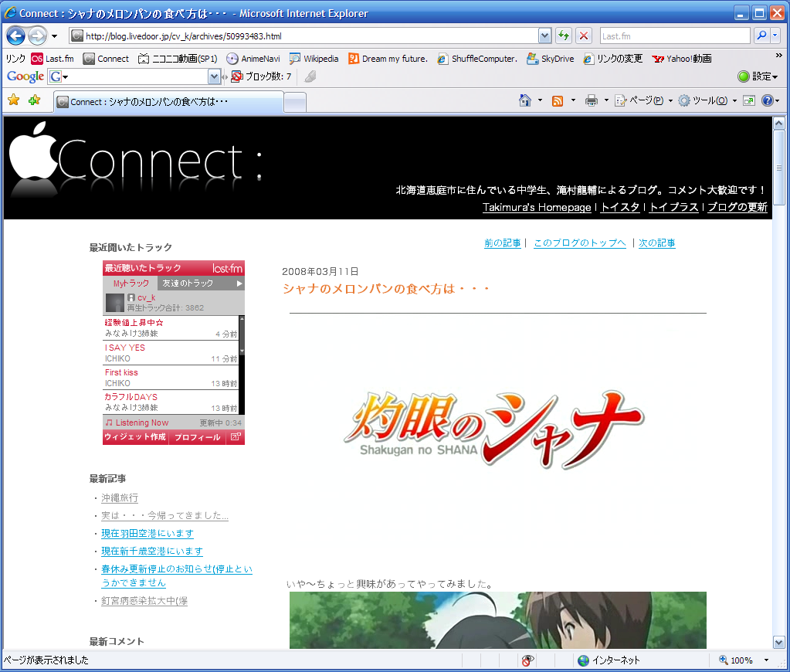
Task: Open the ツール(O) tools menu
Action: pos(707,101)
